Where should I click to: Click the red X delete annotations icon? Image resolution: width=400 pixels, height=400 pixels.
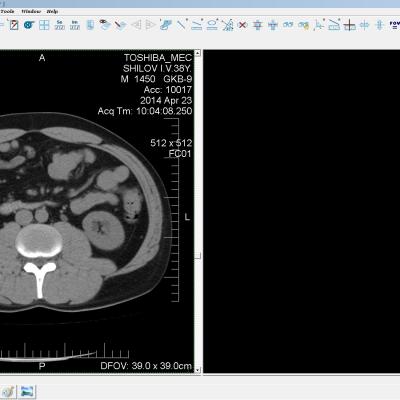[243, 25]
